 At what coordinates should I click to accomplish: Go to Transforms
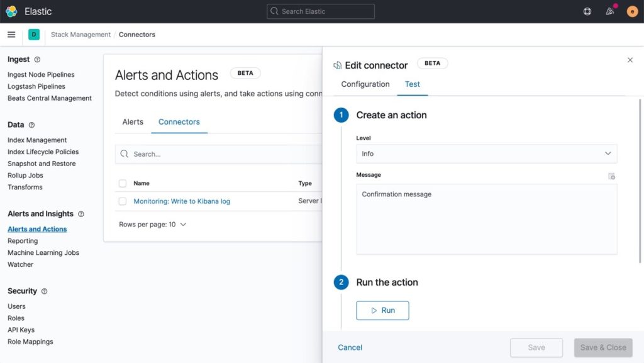tap(25, 187)
